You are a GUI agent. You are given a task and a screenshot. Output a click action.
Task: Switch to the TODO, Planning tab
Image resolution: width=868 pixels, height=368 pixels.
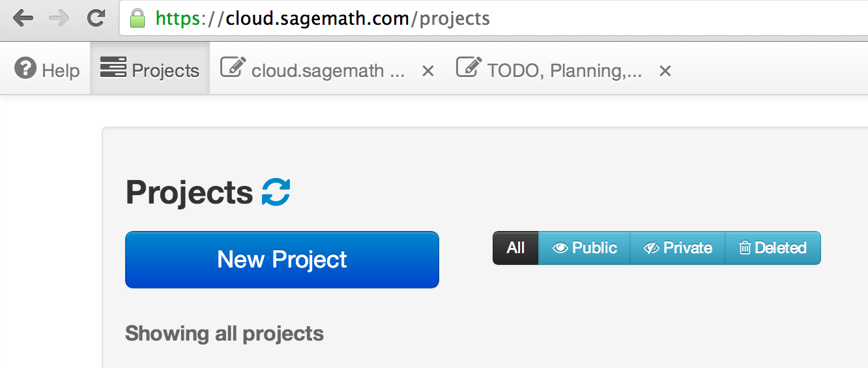click(564, 70)
